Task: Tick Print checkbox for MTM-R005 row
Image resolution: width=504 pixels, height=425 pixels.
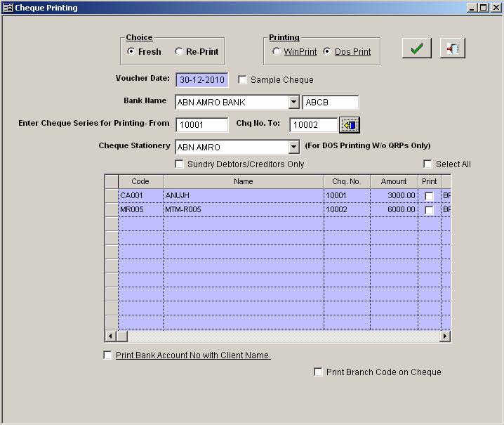Action: (429, 210)
